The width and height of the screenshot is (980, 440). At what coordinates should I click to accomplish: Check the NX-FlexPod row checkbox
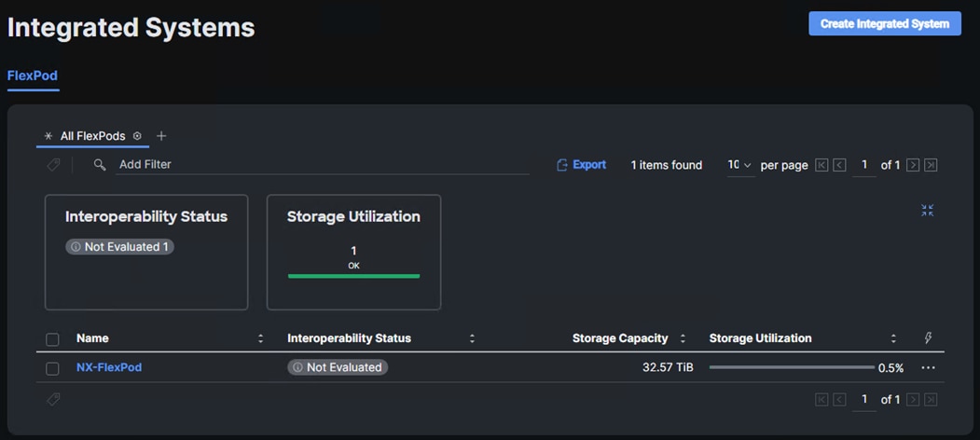pyautogui.click(x=52, y=368)
